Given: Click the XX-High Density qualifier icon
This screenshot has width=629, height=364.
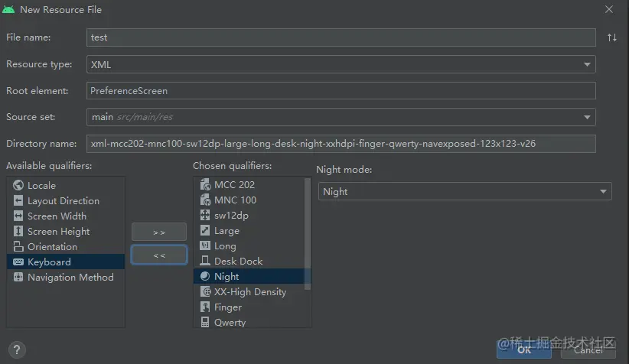Looking at the screenshot, I should click(x=205, y=291).
